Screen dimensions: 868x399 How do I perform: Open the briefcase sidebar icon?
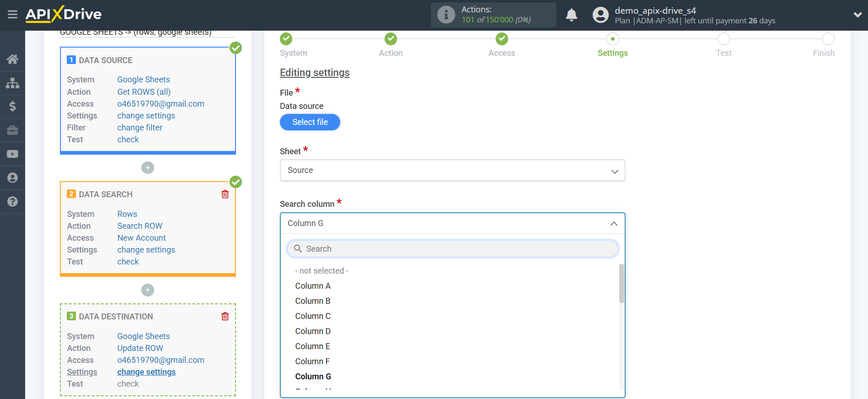[12, 130]
